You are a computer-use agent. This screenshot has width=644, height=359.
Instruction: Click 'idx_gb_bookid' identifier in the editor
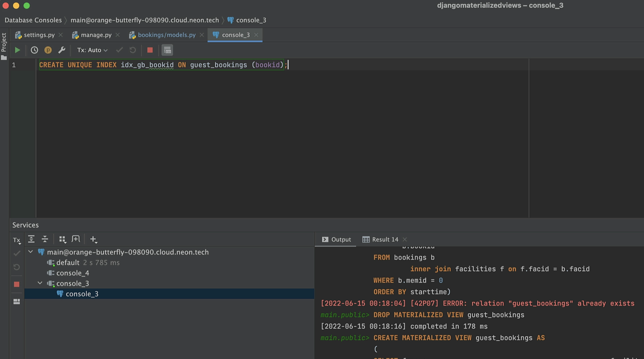point(147,65)
